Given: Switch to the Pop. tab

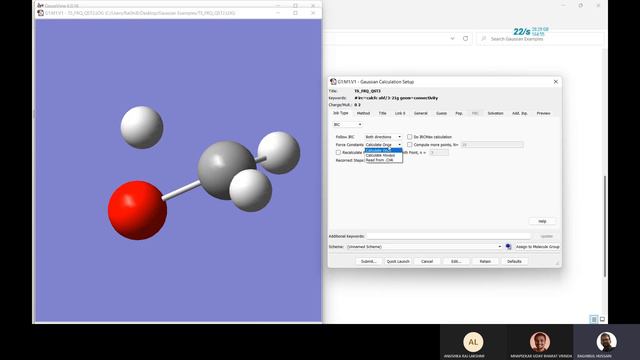Looking at the screenshot, I should 459,113.
